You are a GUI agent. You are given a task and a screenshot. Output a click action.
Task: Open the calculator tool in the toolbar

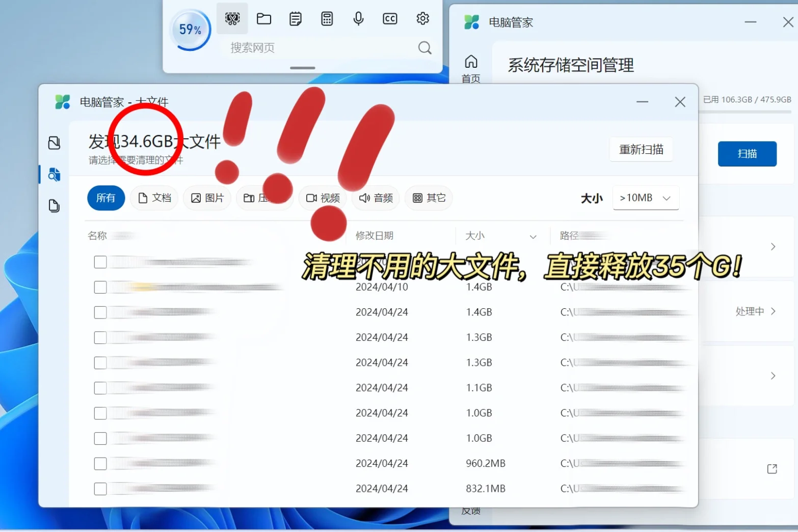tap(327, 19)
